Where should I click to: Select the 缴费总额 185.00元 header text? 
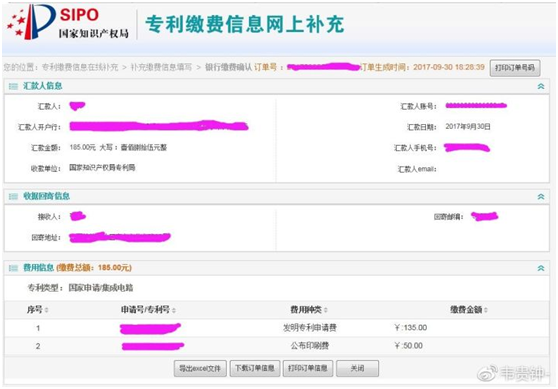tap(94, 268)
